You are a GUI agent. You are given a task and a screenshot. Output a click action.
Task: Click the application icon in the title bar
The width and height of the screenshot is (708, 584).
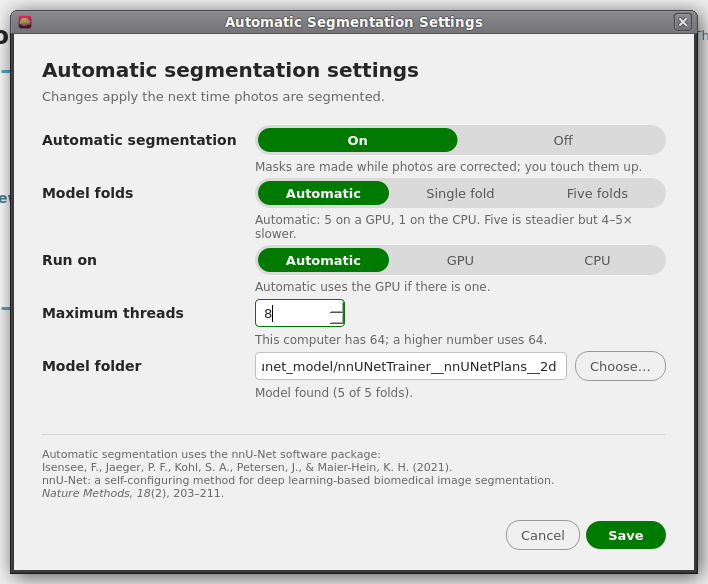pos(25,22)
